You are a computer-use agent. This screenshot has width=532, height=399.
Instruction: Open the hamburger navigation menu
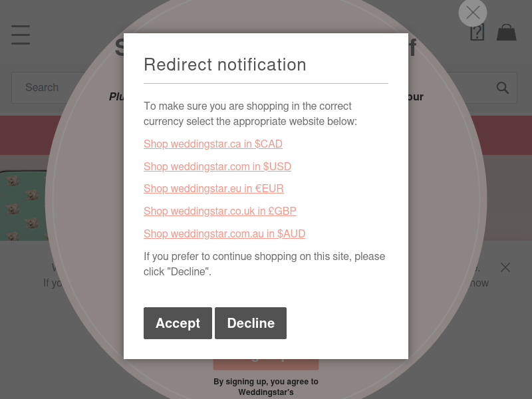[x=21, y=35]
